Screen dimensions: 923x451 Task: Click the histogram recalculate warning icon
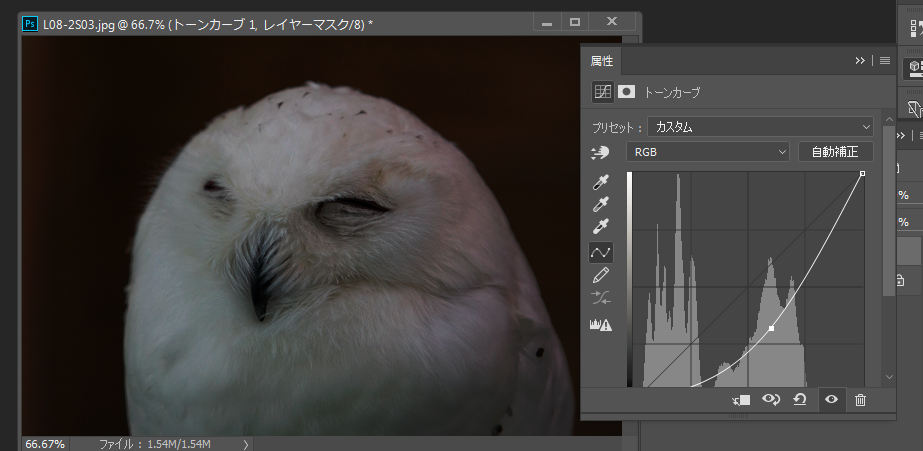601,323
